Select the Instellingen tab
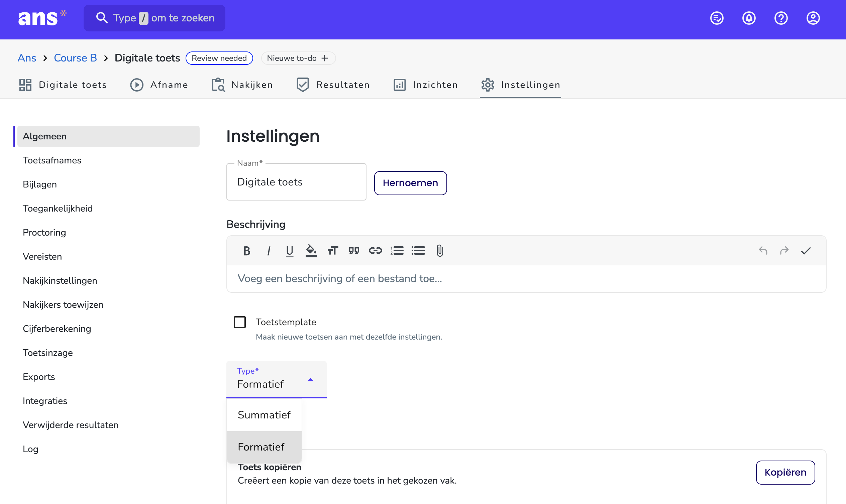846x504 pixels. pyautogui.click(x=521, y=85)
